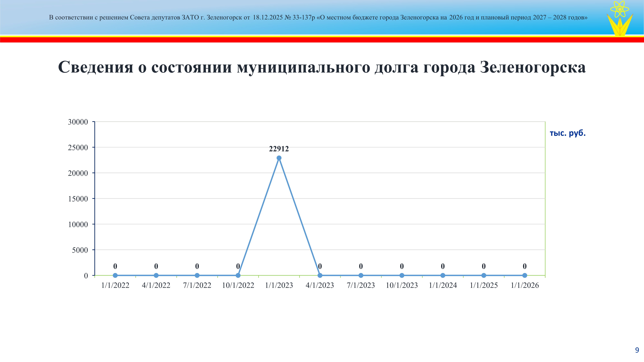The width and height of the screenshot is (644, 362).
Task: Click the 4/1/2023 data point marker
Action: [x=320, y=275]
